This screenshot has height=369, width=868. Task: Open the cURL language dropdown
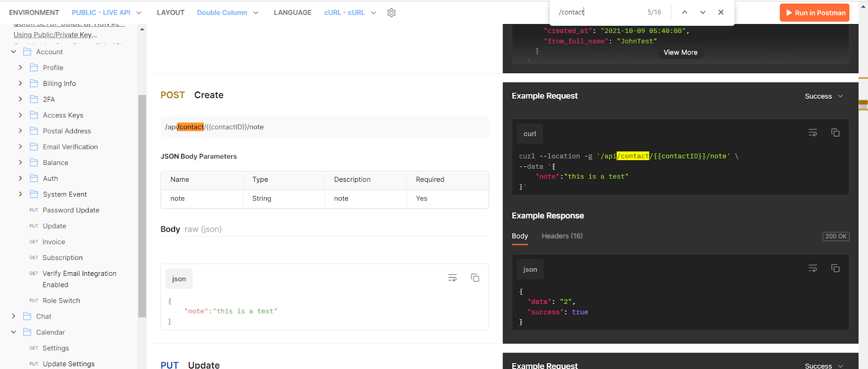(x=349, y=13)
